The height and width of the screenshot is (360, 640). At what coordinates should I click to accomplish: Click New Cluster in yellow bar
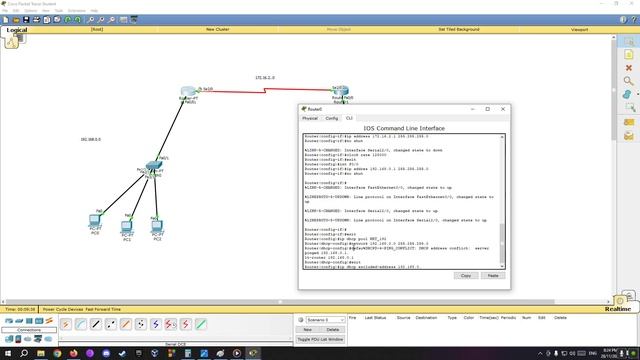tap(218, 29)
